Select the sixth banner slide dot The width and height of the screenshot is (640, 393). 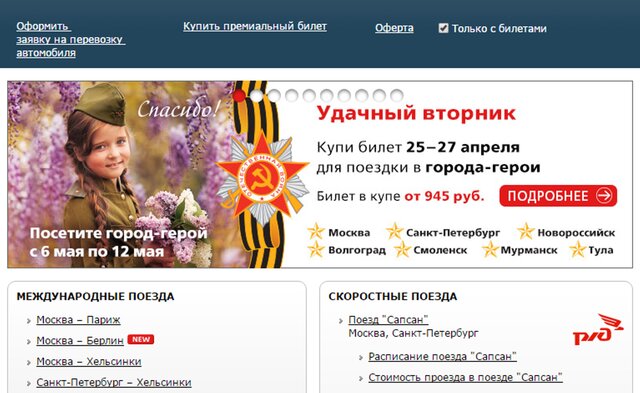(x=327, y=96)
